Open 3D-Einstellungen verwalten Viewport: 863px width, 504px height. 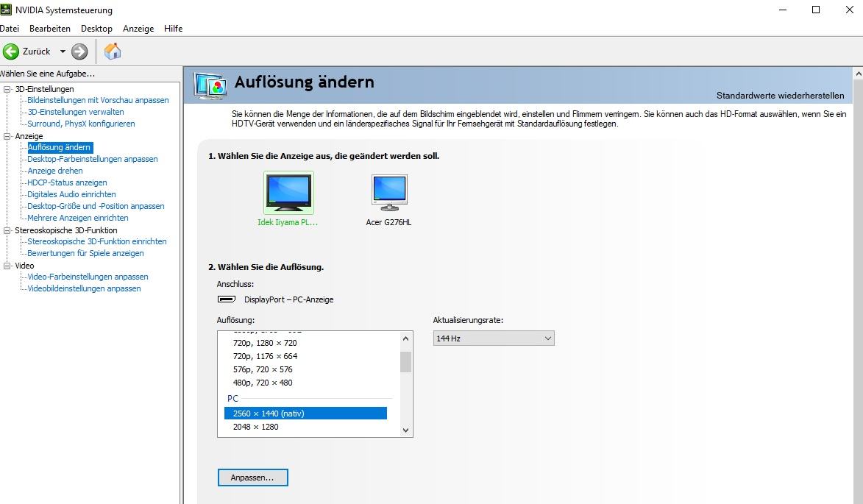click(x=76, y=112)
